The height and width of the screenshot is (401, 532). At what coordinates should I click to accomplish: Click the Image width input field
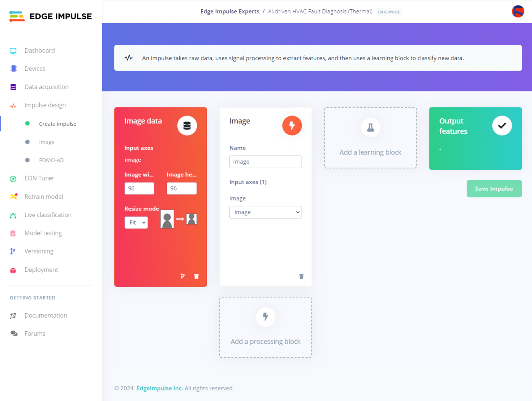[139, 188]
